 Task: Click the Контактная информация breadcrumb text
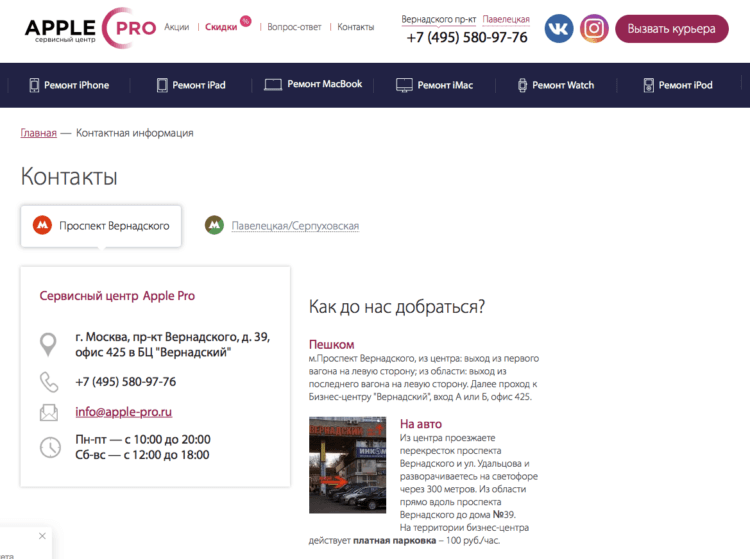(135, 133)
